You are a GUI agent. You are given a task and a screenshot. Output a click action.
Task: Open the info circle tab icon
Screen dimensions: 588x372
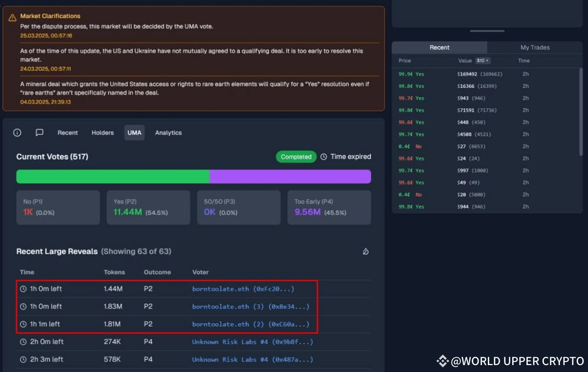point(17,132)
